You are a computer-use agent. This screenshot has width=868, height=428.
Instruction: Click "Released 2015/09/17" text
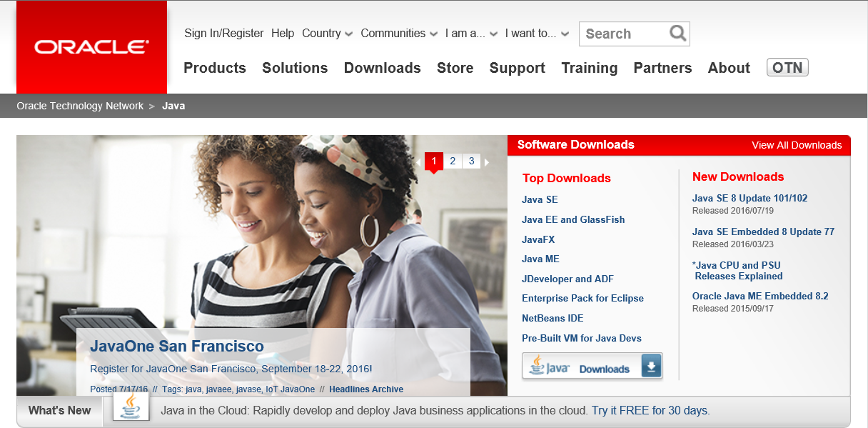(733, 309)
